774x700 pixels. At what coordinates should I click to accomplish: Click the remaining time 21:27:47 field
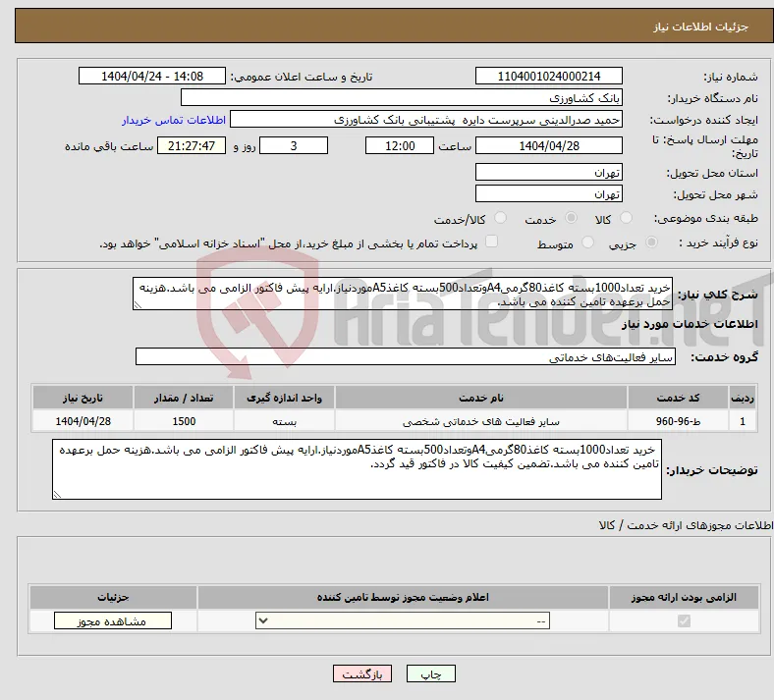tap(192, 145)
